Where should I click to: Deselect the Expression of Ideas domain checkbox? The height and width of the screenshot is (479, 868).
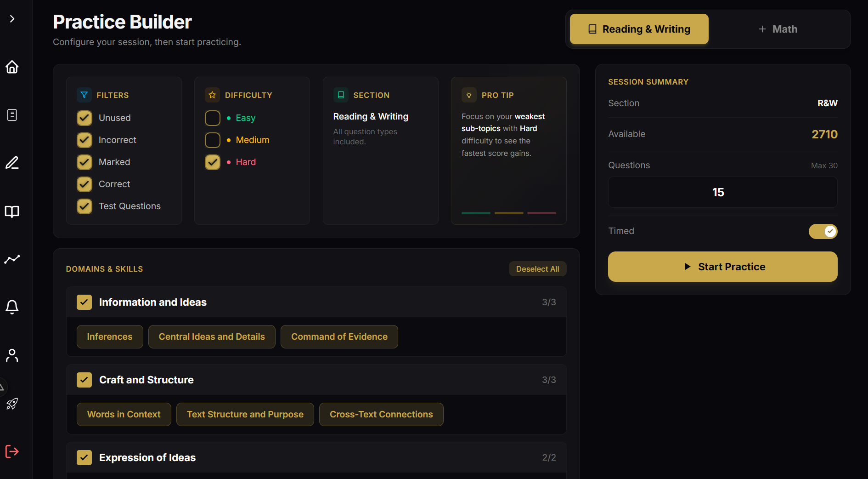pos(85,457)
